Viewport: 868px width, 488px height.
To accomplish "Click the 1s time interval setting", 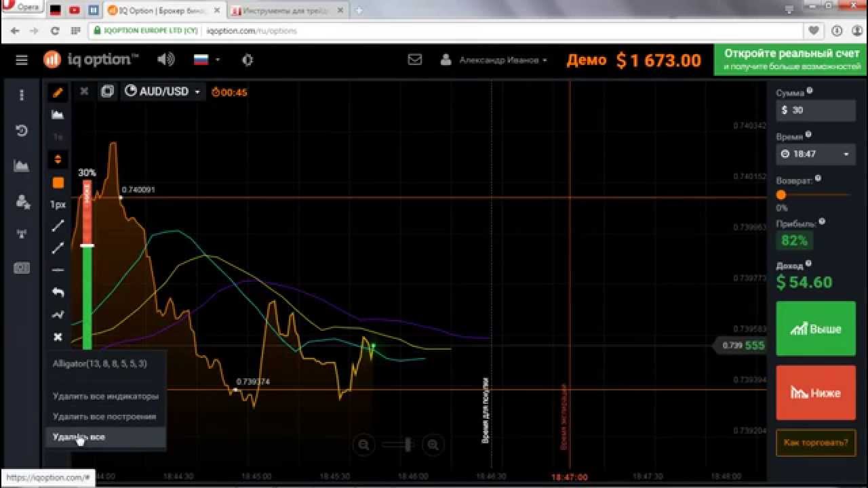I will [58, 137].
